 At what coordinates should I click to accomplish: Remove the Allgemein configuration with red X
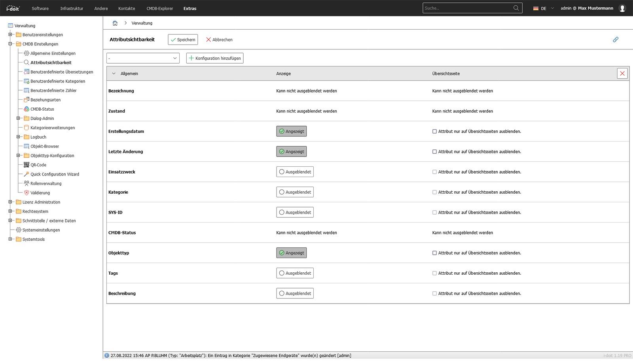click(x=622, y=74)
